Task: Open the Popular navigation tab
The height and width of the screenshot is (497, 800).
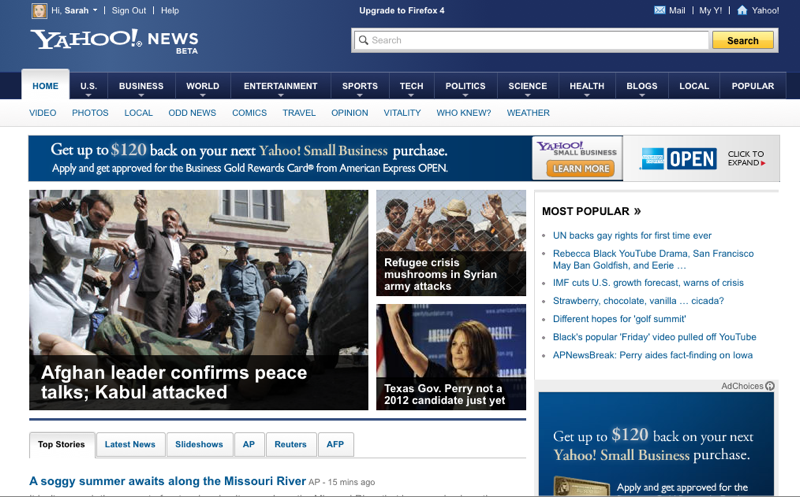Action: coord(753,86)
